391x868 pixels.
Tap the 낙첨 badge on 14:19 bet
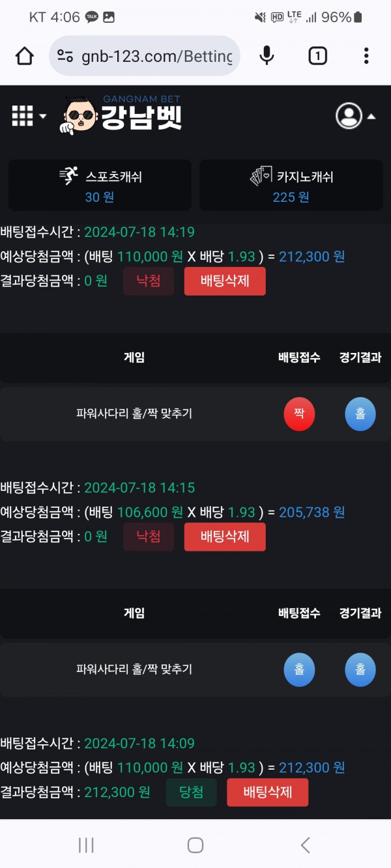(x=149, y=281)
